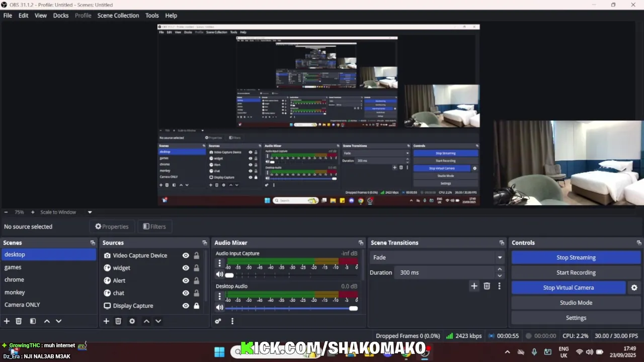Viewport: 644px width, 362px height.
Task: Select the Camera ONLY scene
Action: pos(48,305)
